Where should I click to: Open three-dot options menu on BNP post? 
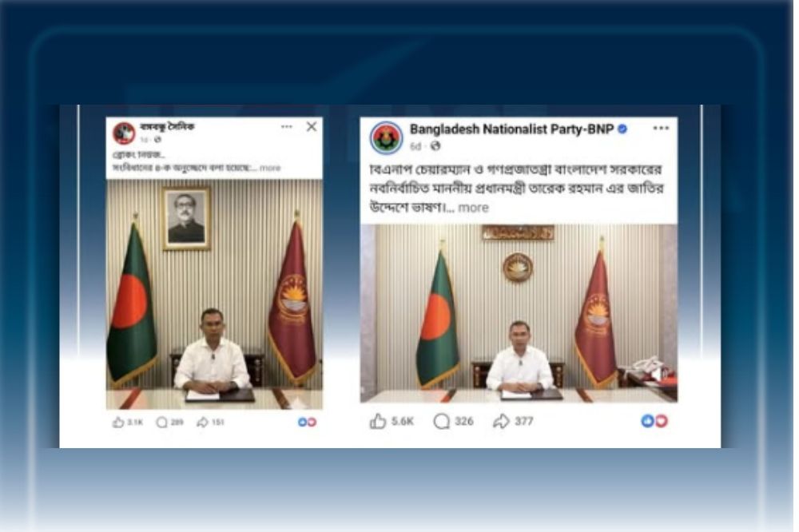[661, 128]
